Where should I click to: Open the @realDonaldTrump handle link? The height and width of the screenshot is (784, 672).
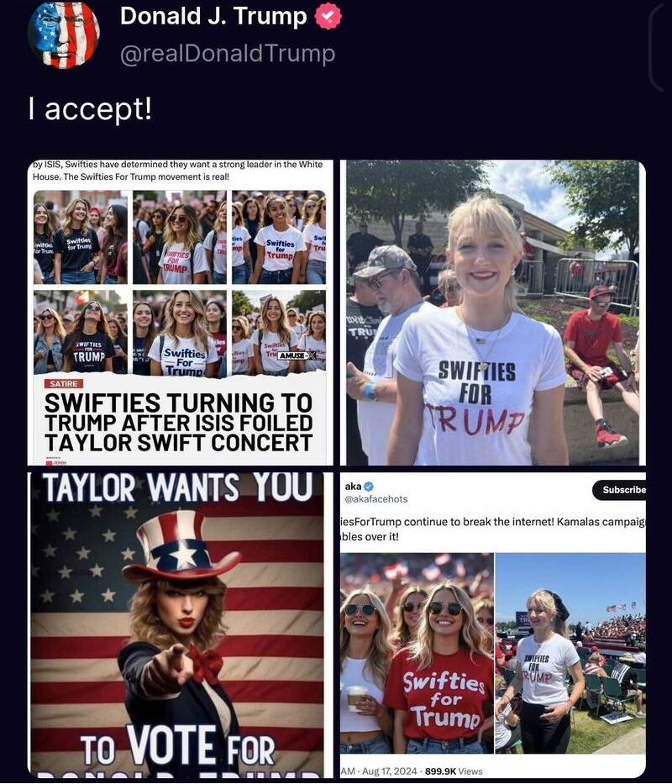coord(227,54)
